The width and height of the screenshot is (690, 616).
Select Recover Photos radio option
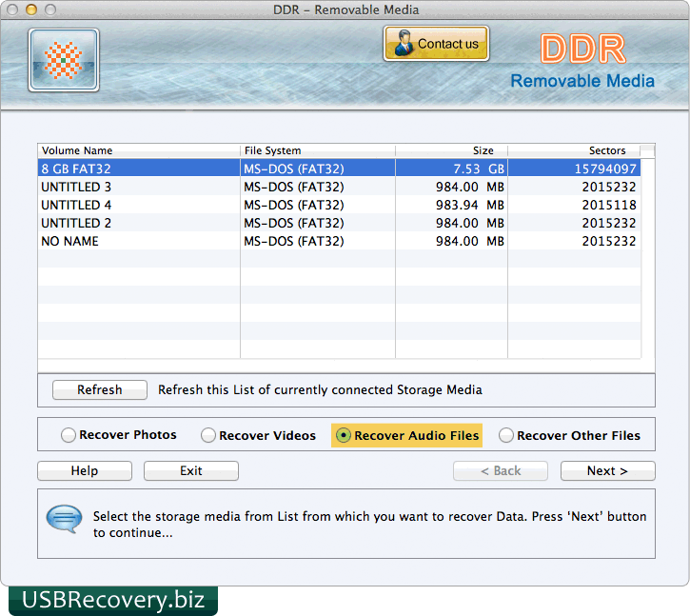click(69, 435)
